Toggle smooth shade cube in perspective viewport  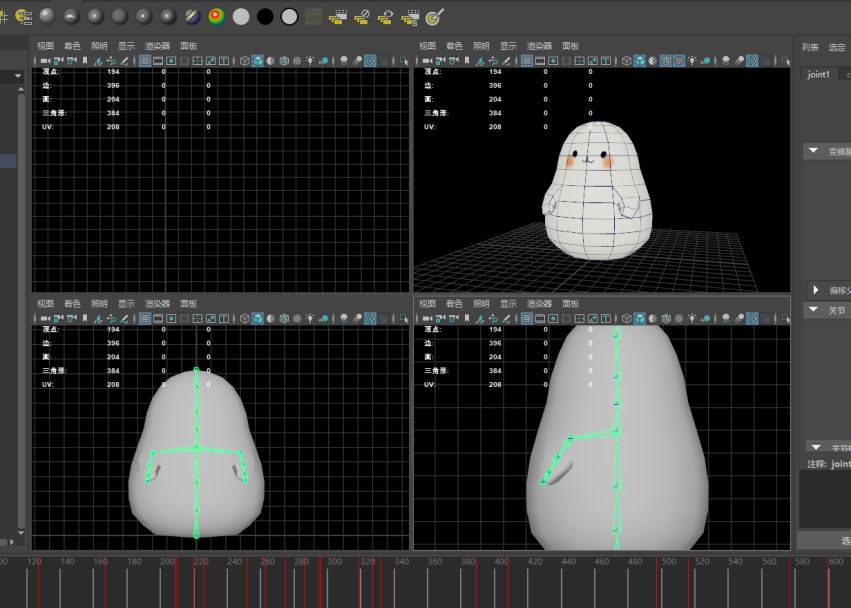[x=640, y=61]
